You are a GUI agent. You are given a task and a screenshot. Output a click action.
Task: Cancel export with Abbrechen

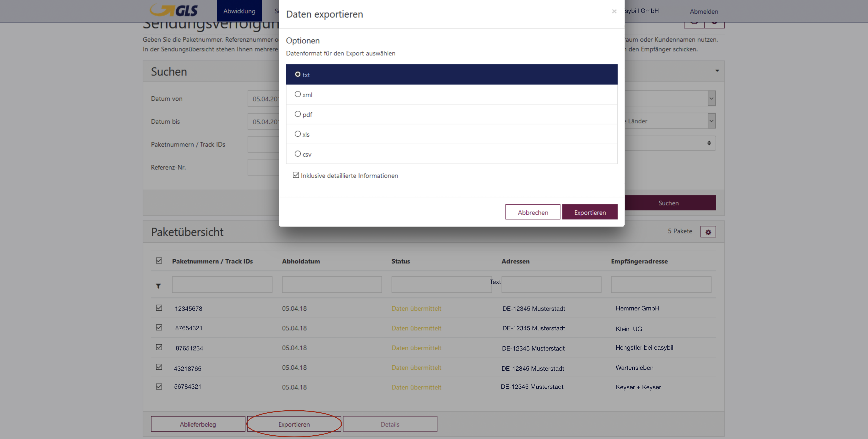click(x=532, y=212)
